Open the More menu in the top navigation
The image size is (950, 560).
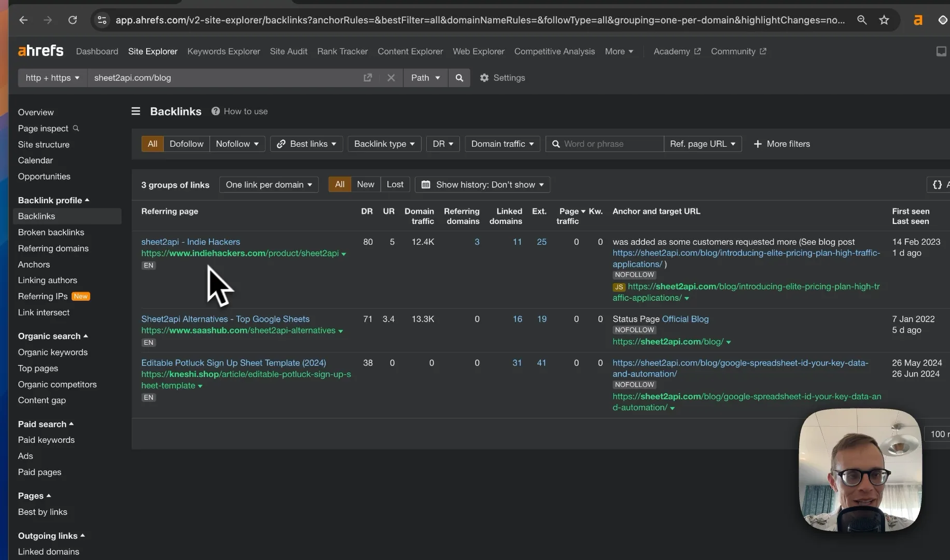coord(619,51)
